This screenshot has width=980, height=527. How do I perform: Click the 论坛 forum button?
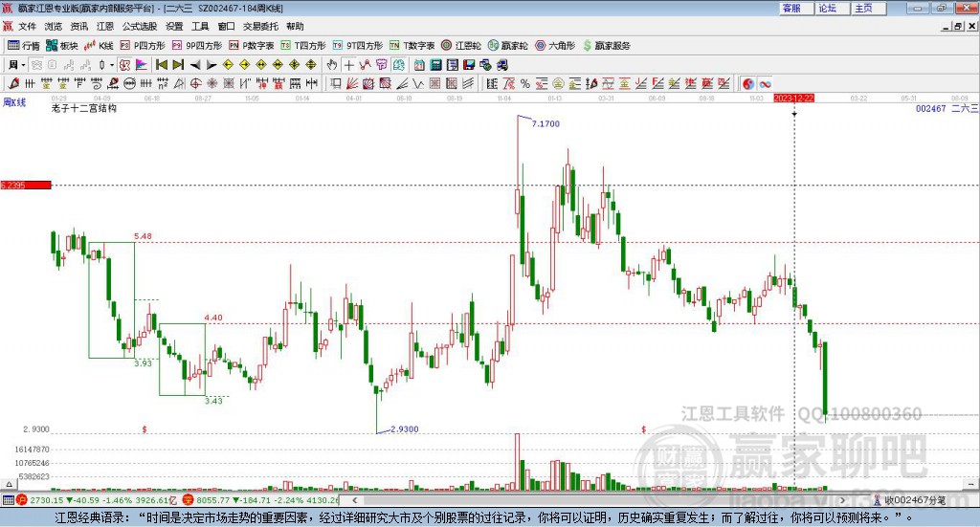point(833,8)
